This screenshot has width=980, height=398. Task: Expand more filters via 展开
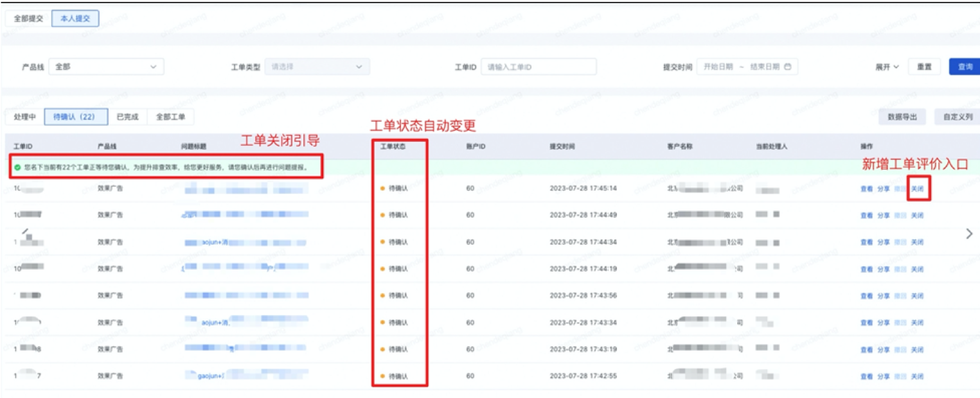tap(886, 67)
